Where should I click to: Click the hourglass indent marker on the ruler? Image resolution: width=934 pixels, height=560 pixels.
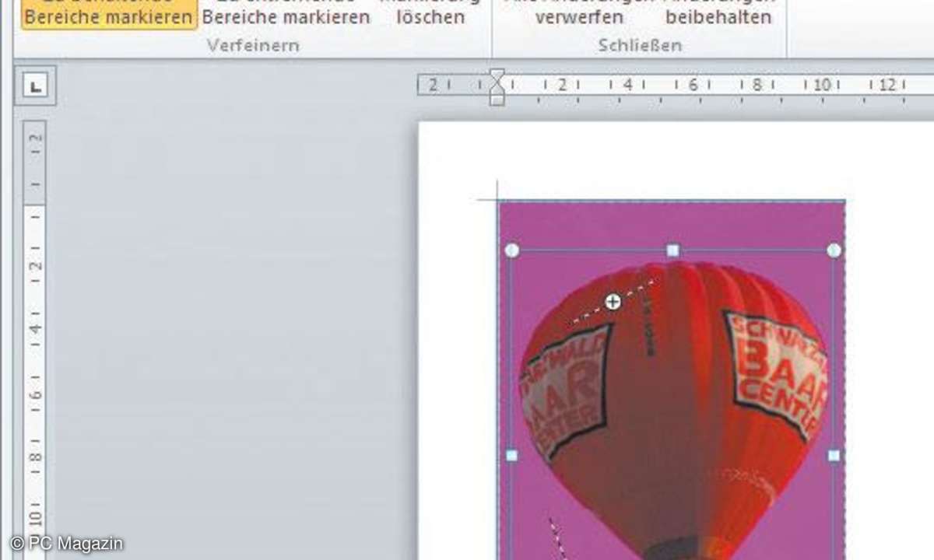pos(497,86)
